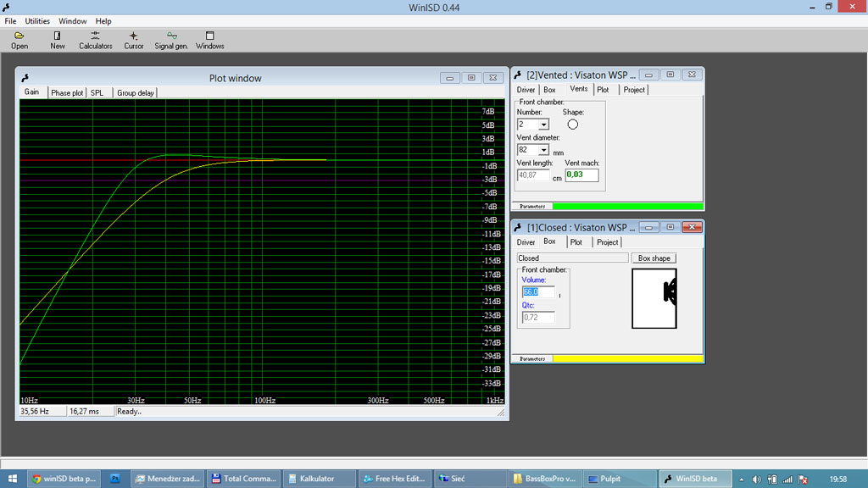The image size is (868, 488).
Task: Toggle the round vent Shape button
Action: click(572, 125)
